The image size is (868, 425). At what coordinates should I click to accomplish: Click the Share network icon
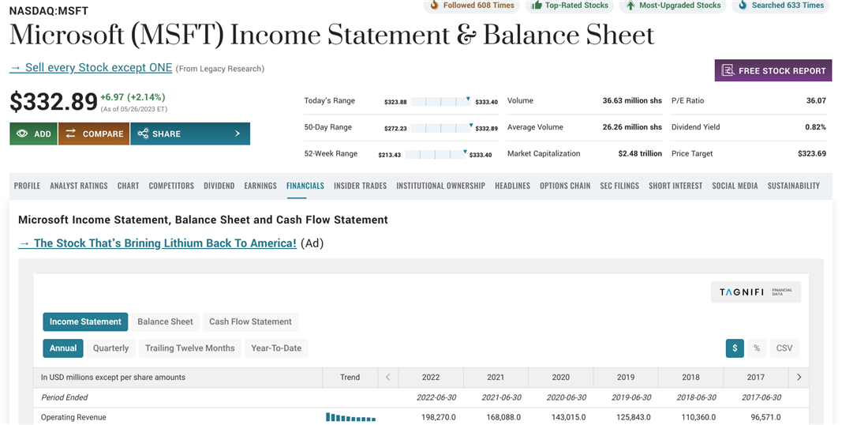143,134
